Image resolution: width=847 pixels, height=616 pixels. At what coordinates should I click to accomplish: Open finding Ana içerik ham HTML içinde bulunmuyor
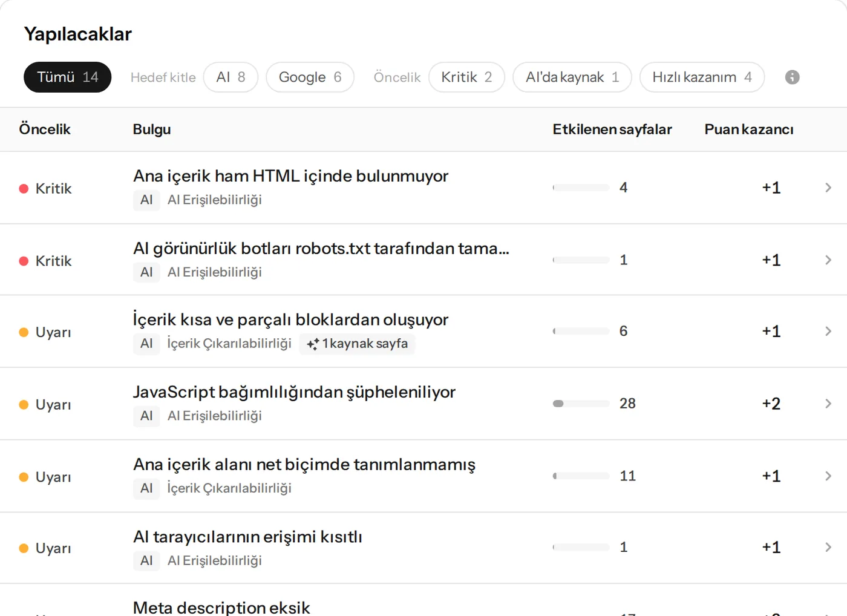[x=290, y=176]
